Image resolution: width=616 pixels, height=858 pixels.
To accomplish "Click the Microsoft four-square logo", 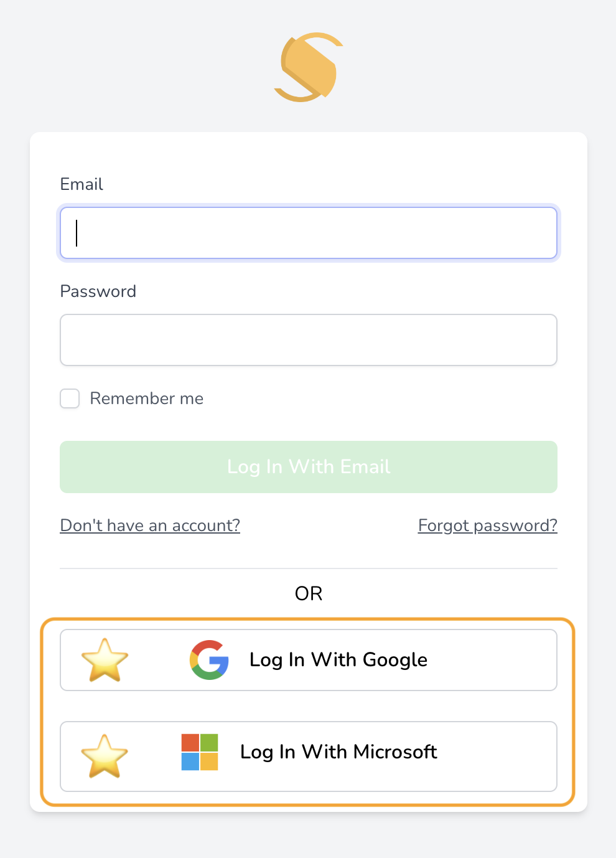I will pyautogui.click(x=200, y=752).
